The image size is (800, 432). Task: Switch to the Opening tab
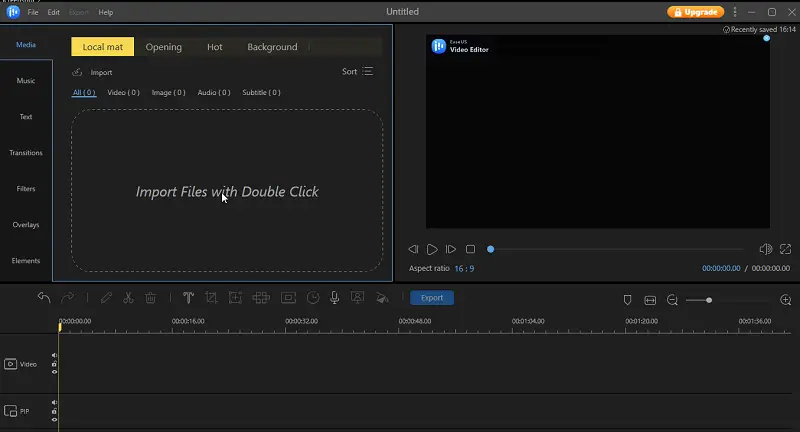pyautogui.click(x=163, y=47)
